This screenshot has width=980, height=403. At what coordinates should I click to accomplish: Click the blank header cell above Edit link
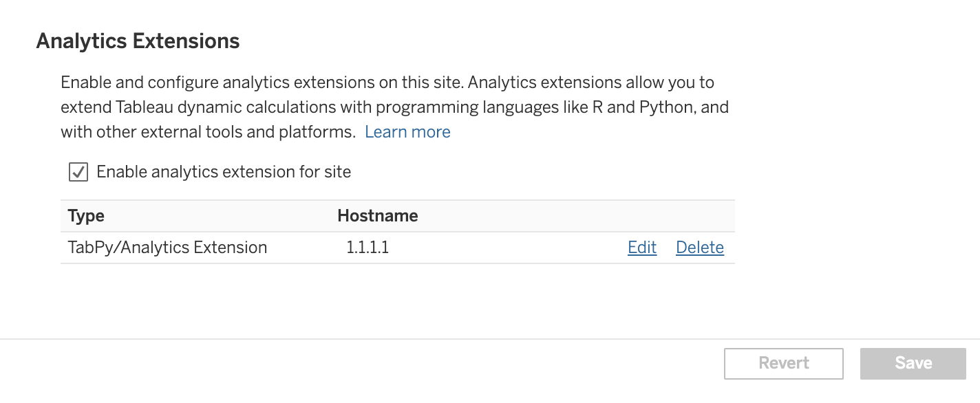642,216
